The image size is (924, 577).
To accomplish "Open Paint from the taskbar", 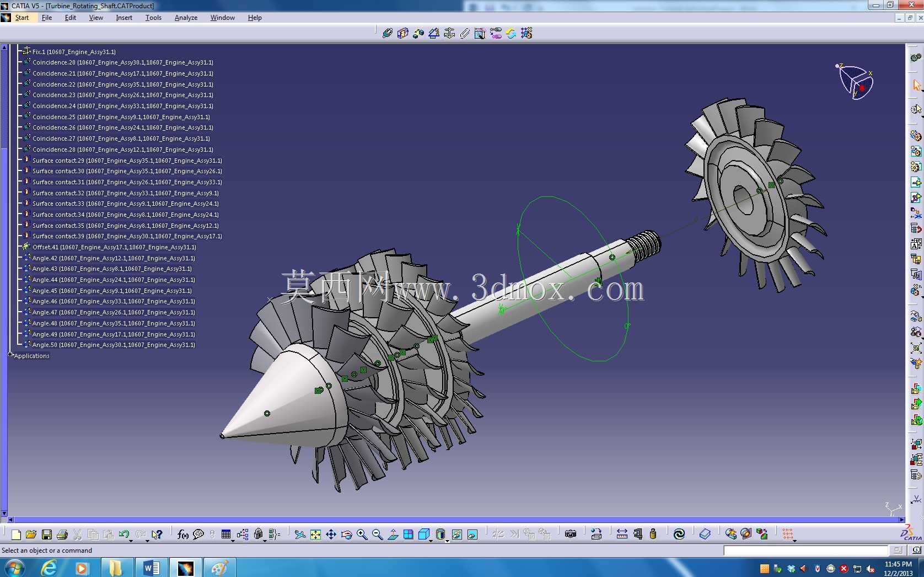I will [x=219, y=568].
